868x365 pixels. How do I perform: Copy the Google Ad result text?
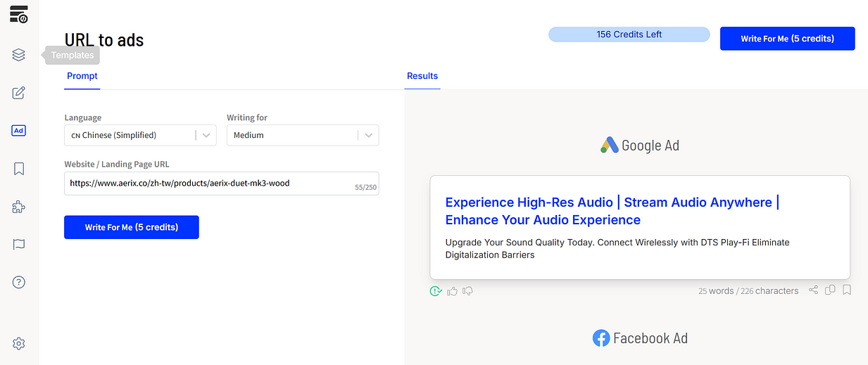pyautogui.click(x=830, y=290)
